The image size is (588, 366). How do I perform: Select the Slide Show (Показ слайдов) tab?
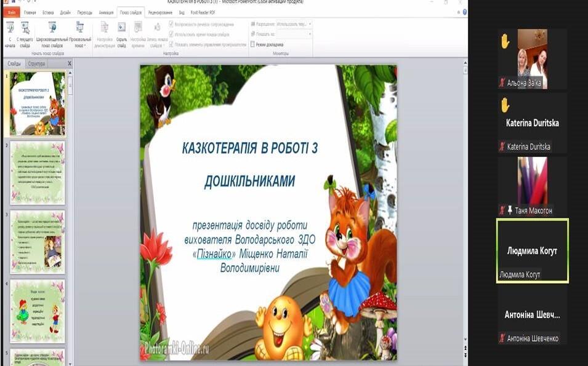click(131, 12)
